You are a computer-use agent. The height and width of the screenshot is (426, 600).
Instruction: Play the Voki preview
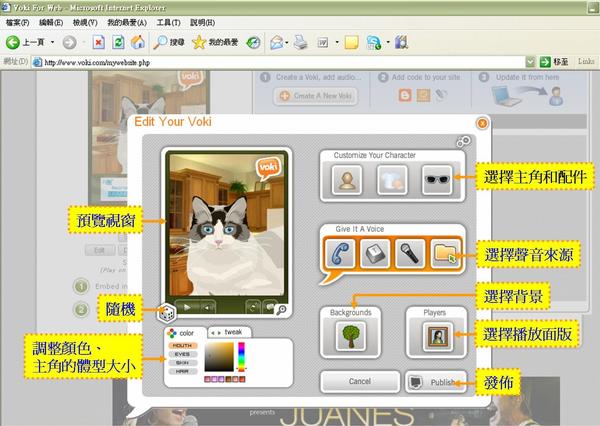[x=187, y=307]
